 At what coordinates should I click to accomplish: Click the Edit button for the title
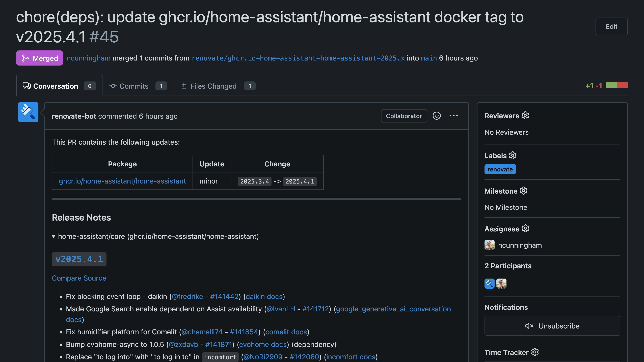[x=611, y=26]
